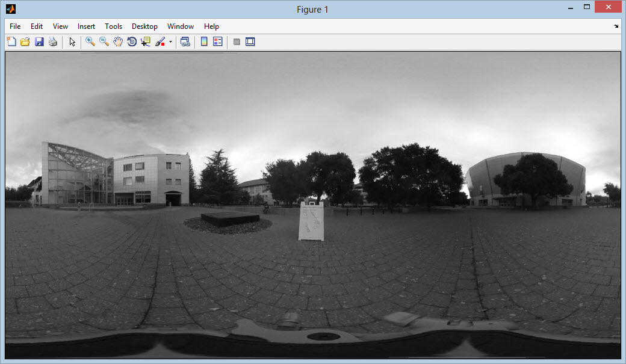Maximize the Figure 1 window
626x364 pixels.
click(586, 7)
